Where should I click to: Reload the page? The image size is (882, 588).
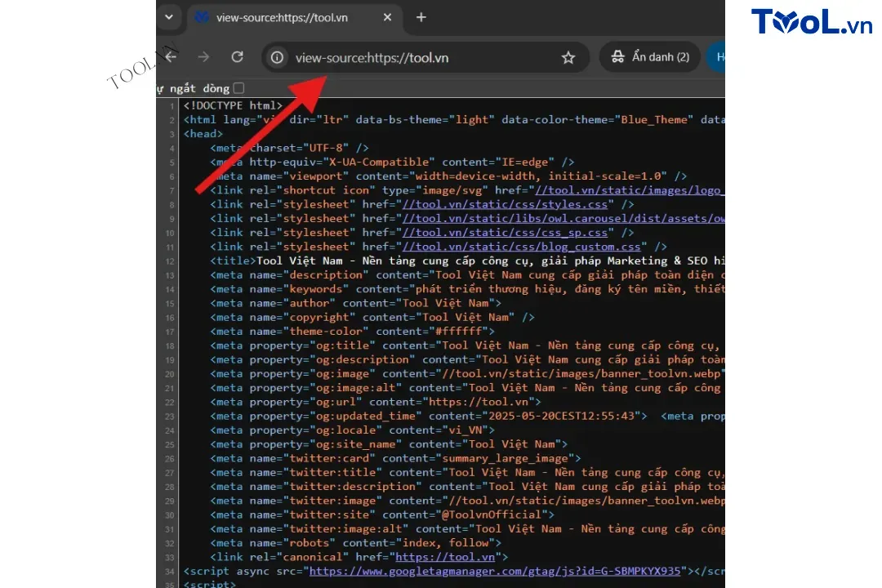click(x=238, y=57)
